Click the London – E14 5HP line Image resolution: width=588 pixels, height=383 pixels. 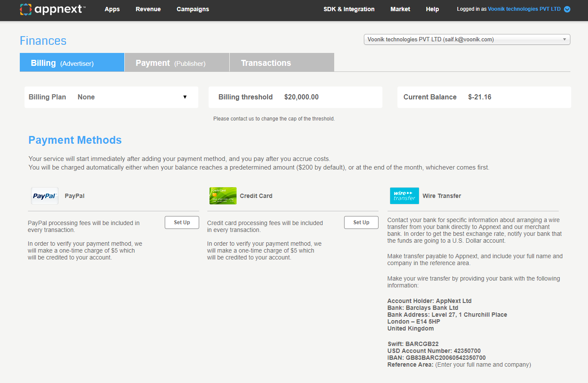pyautogui.click(x=414, y=321)
